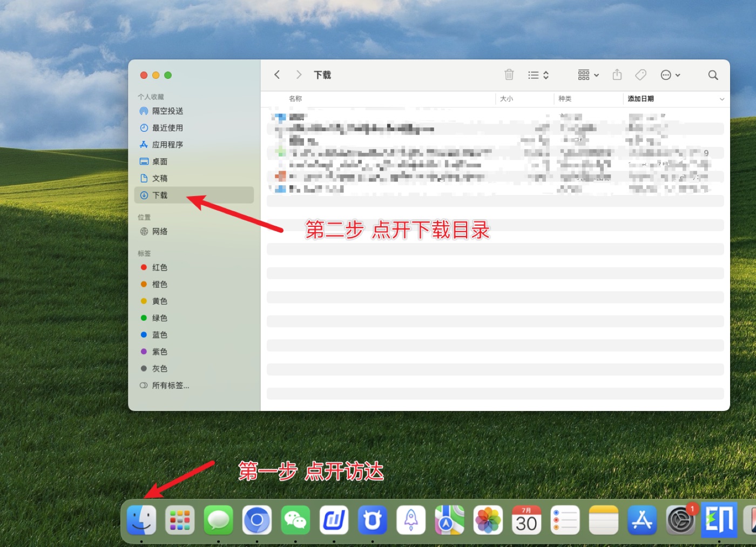The image size is (756, 547).
Task: Open Reminders from the Dock
Action: [565, 520]
